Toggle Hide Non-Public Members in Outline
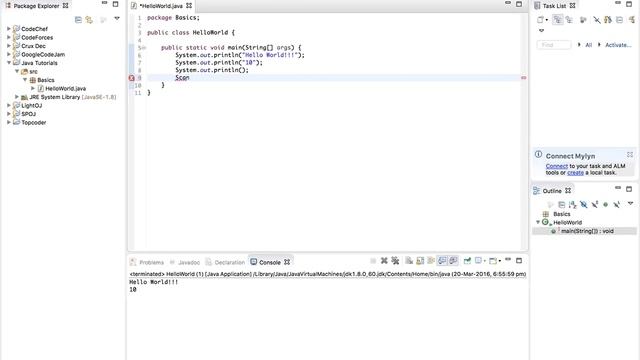The height and width of the screenshot is (360, 640). (x=606, y=204)
